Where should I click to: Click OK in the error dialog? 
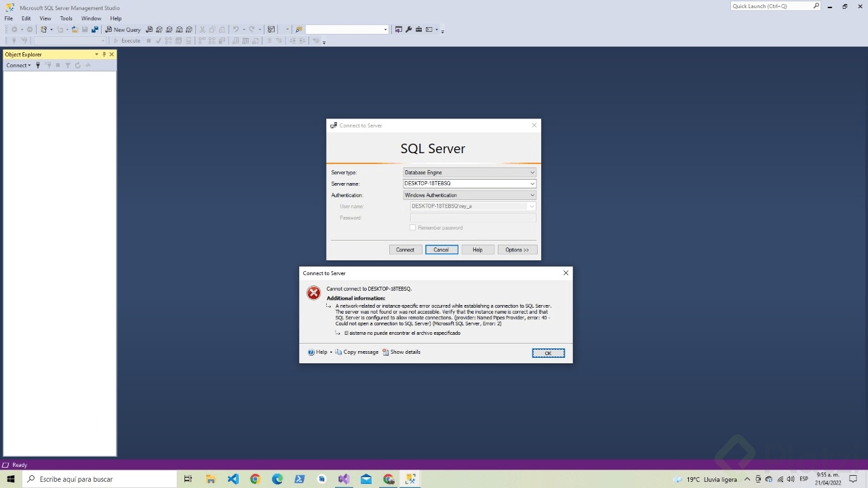pyautogui.click(x=548, y=353)
